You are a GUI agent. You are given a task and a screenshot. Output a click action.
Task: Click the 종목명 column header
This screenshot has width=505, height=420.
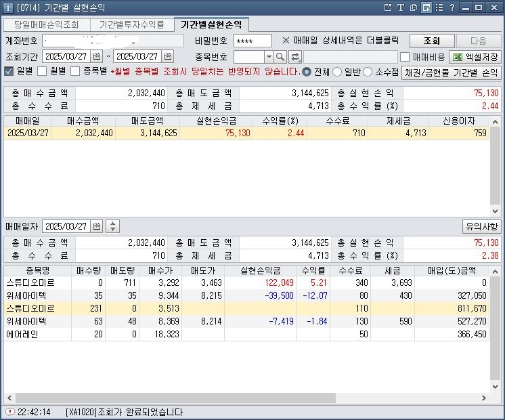point(38,270)
